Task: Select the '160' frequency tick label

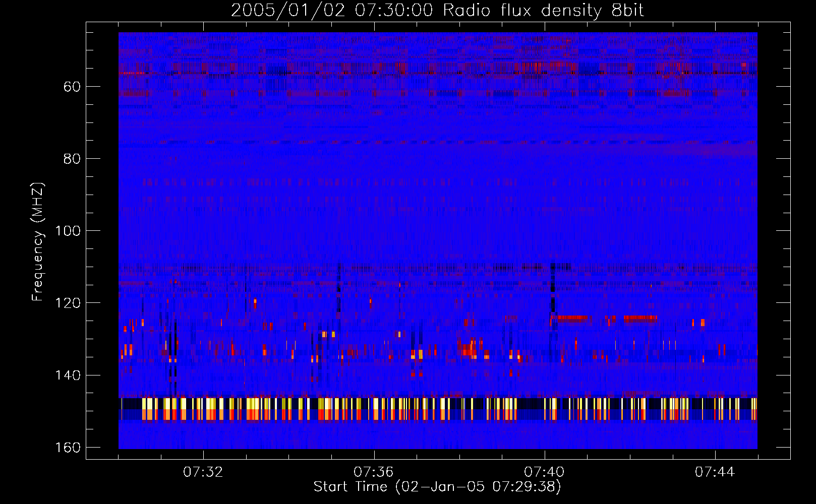Action: point(68,448)
